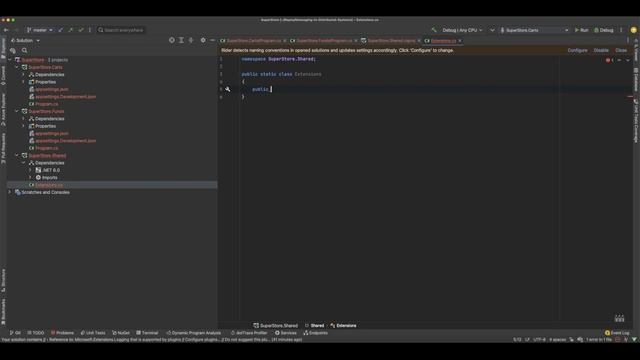640x360 pixels.
Task: Collapse the SuperStore solution root node
Action: coord(10,60)
